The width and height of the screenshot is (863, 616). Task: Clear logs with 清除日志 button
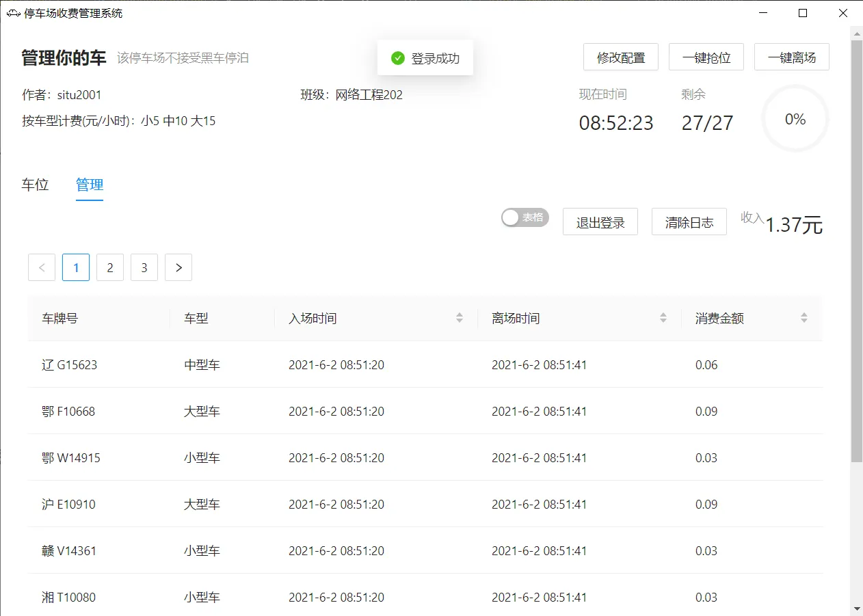tap(689, 222)
